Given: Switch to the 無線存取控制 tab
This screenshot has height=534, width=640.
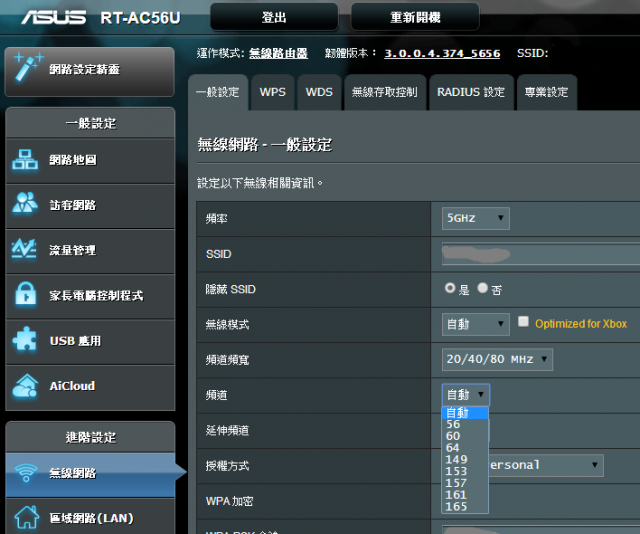Looking at the screenshot, I should (x=385, y=92).
